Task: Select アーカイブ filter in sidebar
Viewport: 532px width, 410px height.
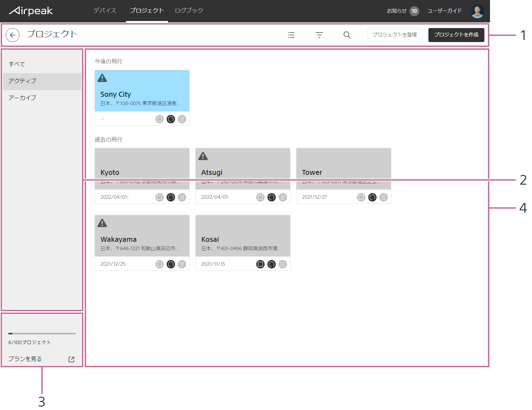Action: (42, 98)
